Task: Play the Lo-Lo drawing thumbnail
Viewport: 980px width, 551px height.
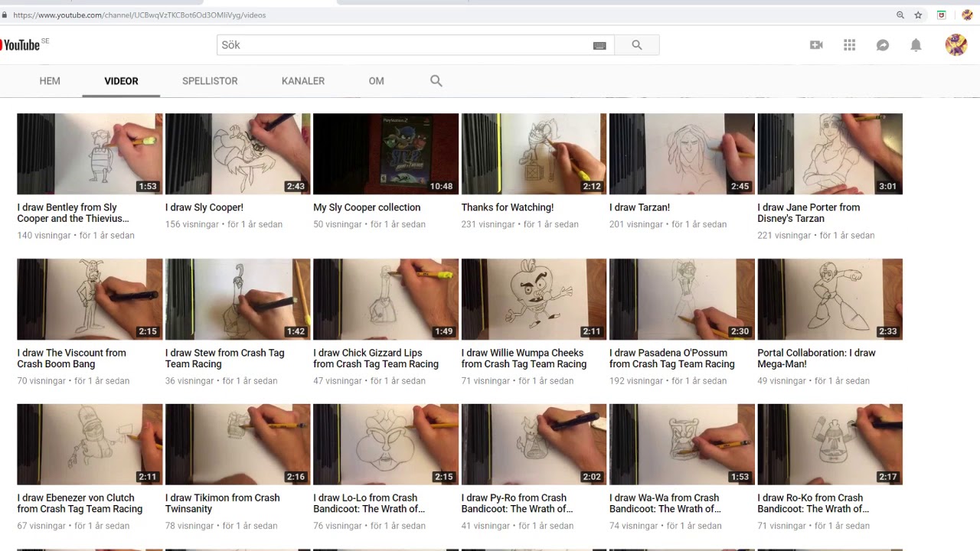Action: [386, 445]
